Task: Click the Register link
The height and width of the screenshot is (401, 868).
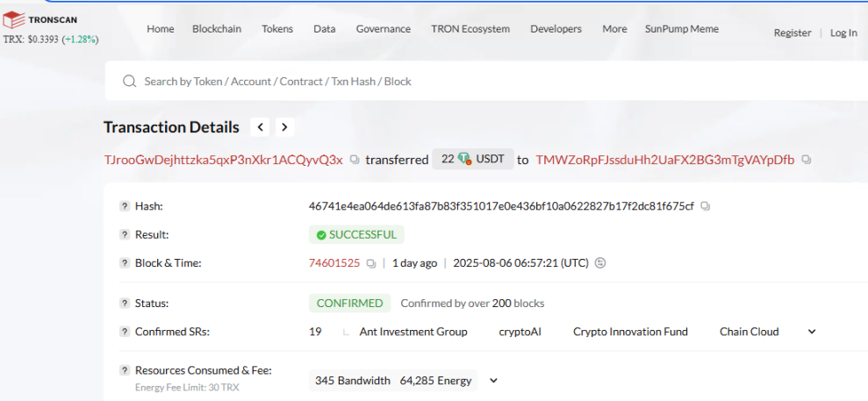Action: click(x=793, y=32)
